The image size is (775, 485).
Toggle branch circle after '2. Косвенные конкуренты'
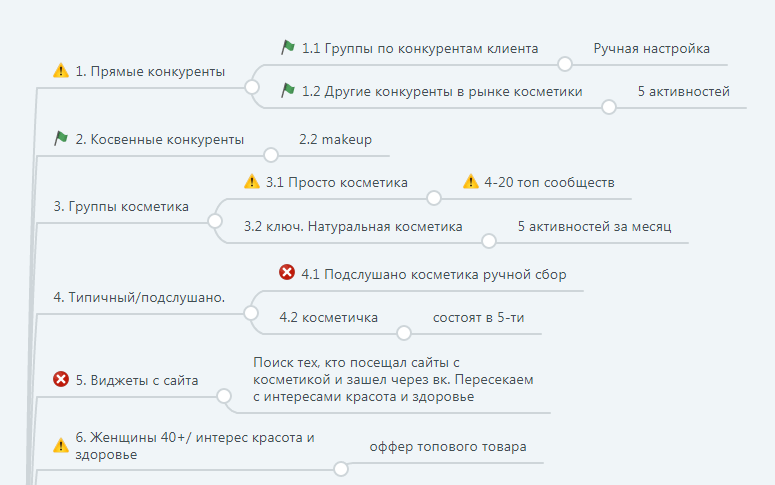click(270, 155)
